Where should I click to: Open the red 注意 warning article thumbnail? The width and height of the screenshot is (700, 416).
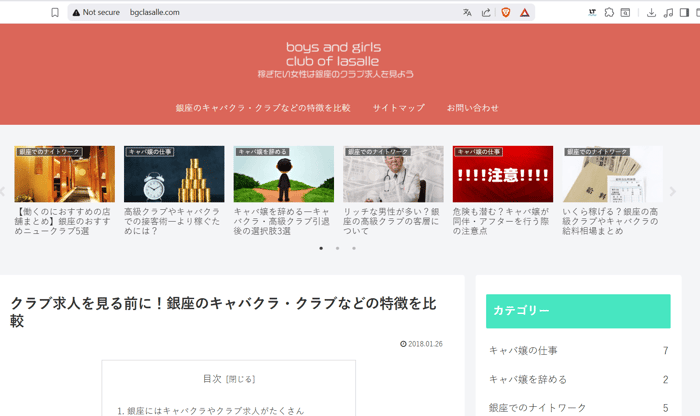coord(502,175)
